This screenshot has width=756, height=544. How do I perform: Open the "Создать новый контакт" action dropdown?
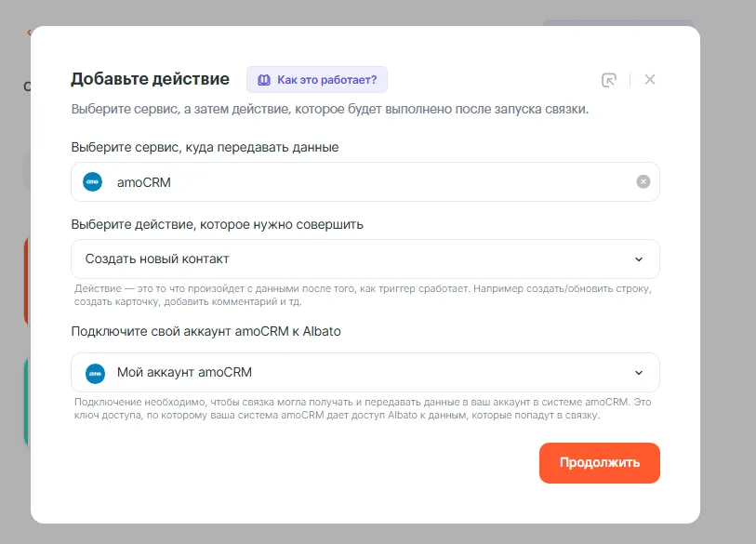point(353,259)
